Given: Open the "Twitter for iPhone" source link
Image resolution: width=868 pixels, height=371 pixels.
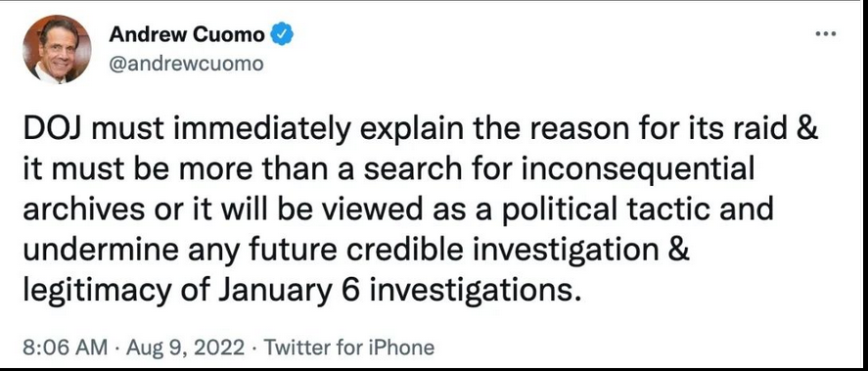Looking at the screenshot, I should pos(348,348).
